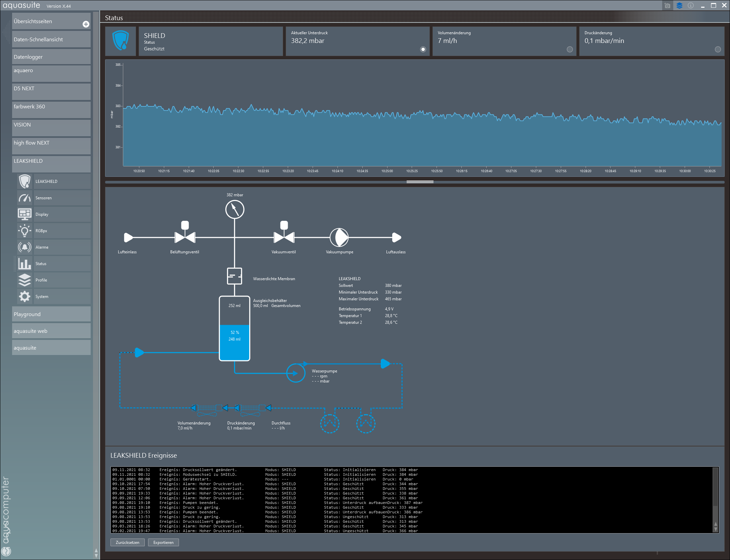This screenshot has width=730, height=560.
Task: Click the Temperatur 1 28,8 °C value
Action: (391, 316)
